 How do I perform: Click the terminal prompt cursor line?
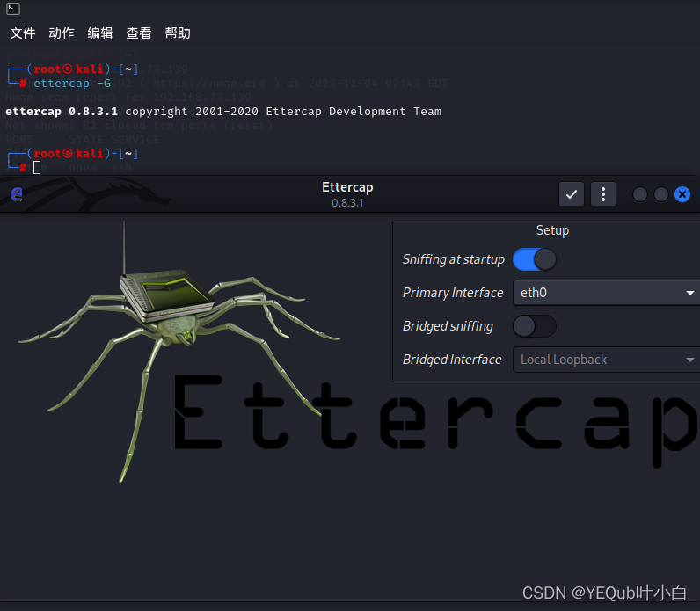37,167
